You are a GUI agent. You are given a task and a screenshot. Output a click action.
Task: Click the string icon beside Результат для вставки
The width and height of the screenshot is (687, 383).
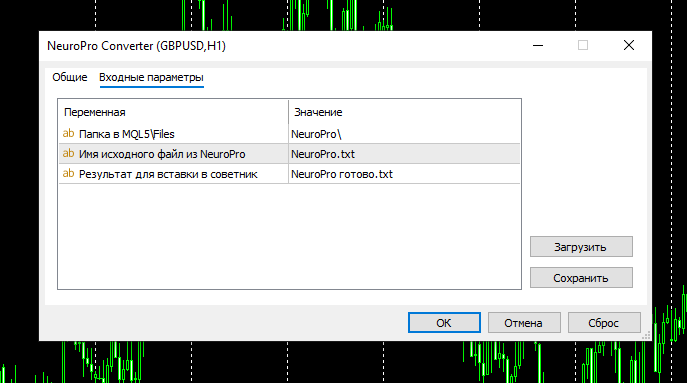click(x=68, y=174)
